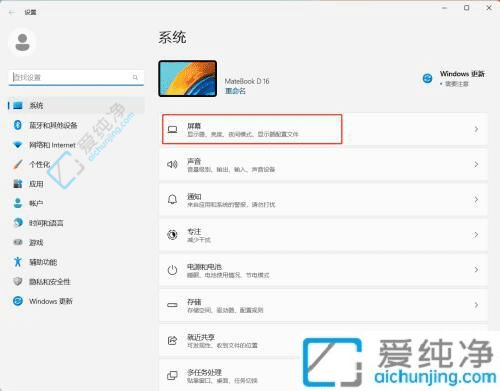
Task: Click the shield privacy icon in sidebar
Action: tap(18, 282)
